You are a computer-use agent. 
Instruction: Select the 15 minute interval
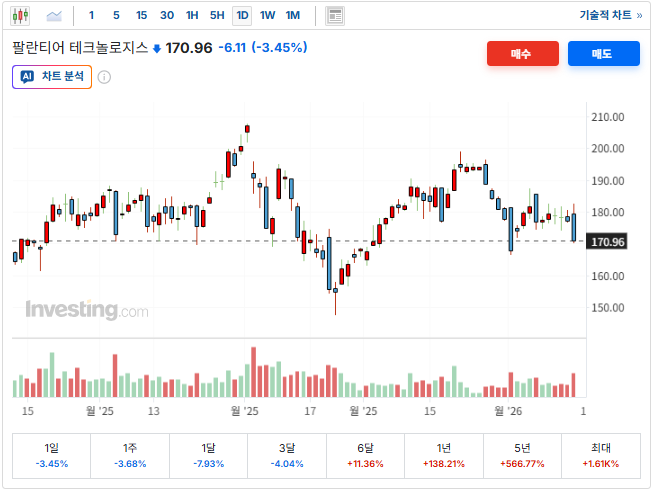[141, 15]
